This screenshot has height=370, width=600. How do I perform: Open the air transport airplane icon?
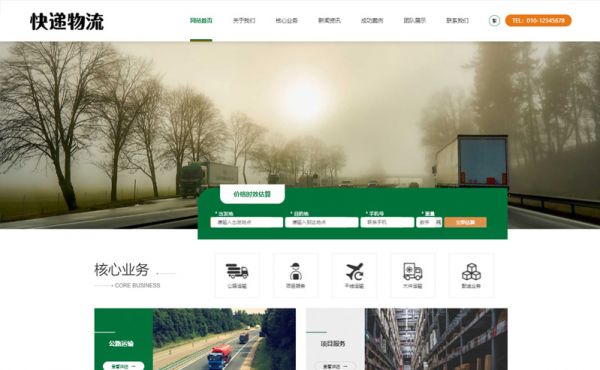click(354, 271)
